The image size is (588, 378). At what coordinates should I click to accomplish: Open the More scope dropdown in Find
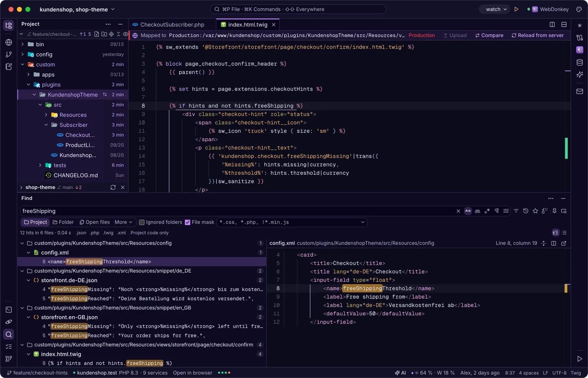123,222
